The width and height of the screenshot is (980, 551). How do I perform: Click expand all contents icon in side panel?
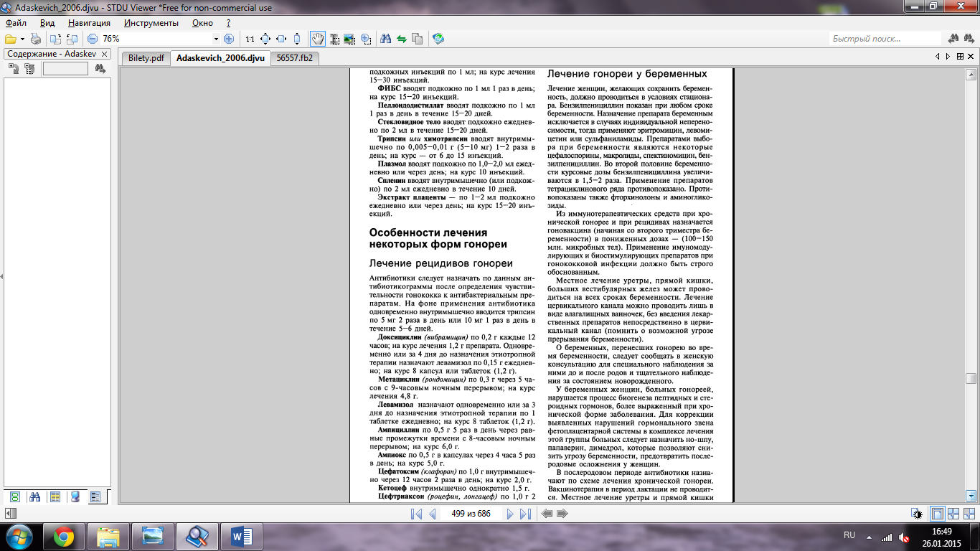pos(14,69)
